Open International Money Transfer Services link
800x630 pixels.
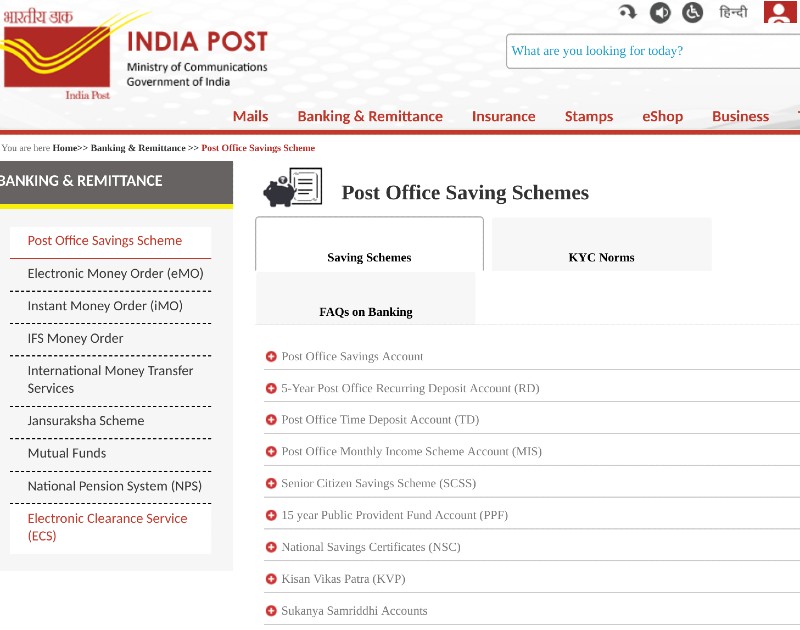(x=110, y=379)
